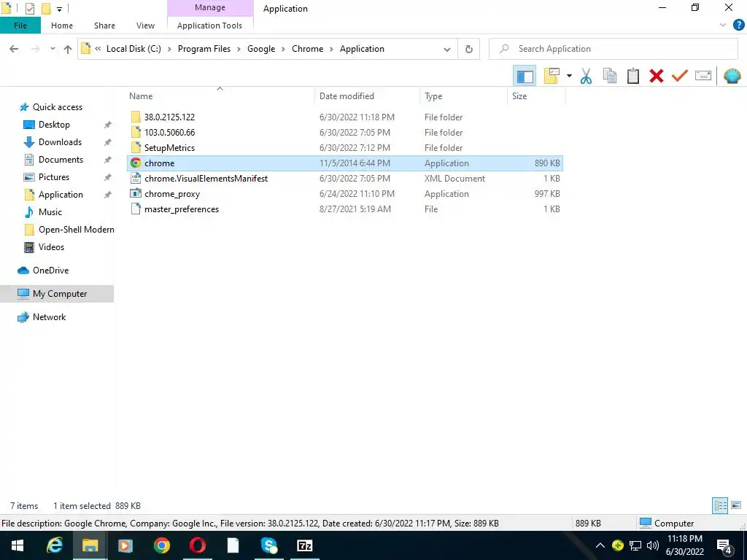The width and height of the screenshot is (747, 560).
Task: Expand the ribbon with the chevron
Action: pyautogui.click(x=723, y=26)
